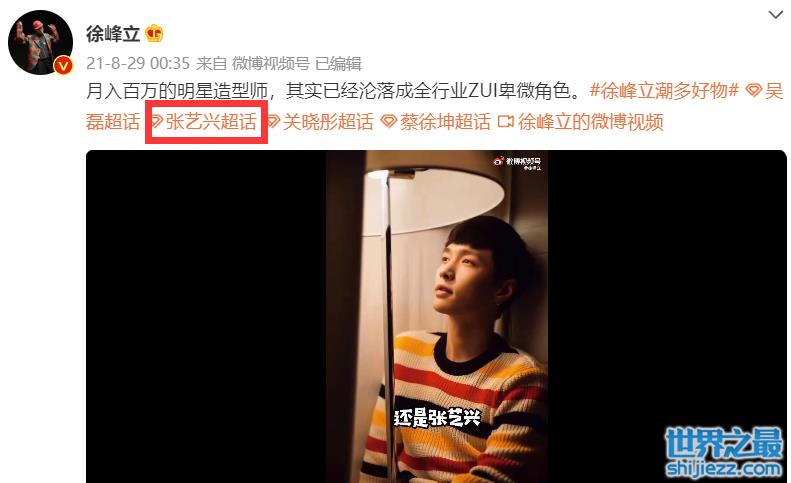Click the diamond icon before 关晓彤超话
Screen dimensions: 791x483
click(x=273, y=122)
